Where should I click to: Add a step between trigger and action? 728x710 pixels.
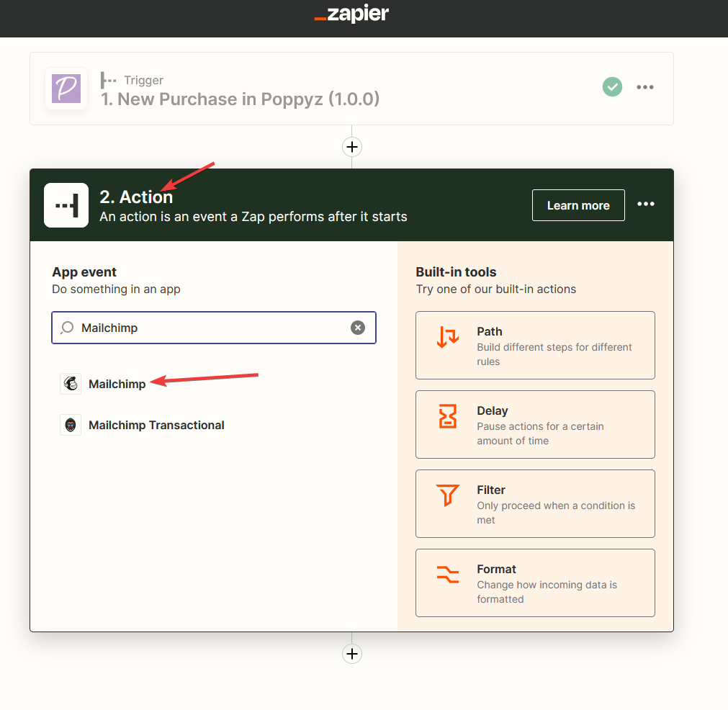click(x=351, y=147)
